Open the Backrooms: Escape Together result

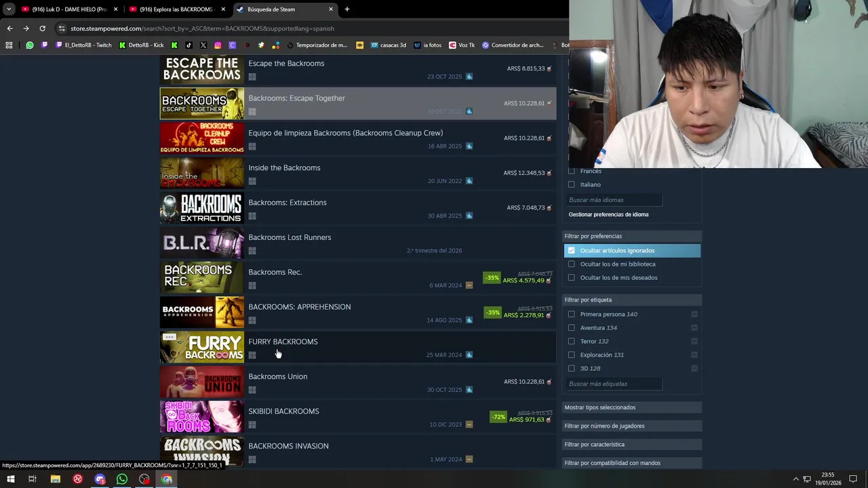(x=358, y=104)
